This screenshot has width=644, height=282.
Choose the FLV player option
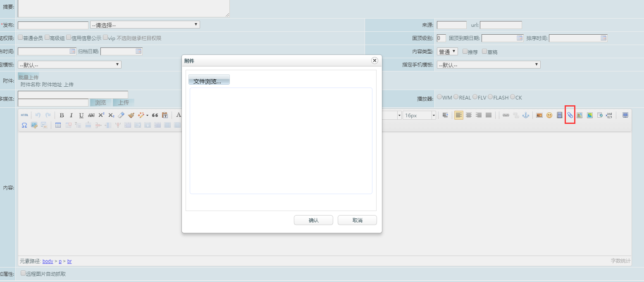(x=475, y=97)
